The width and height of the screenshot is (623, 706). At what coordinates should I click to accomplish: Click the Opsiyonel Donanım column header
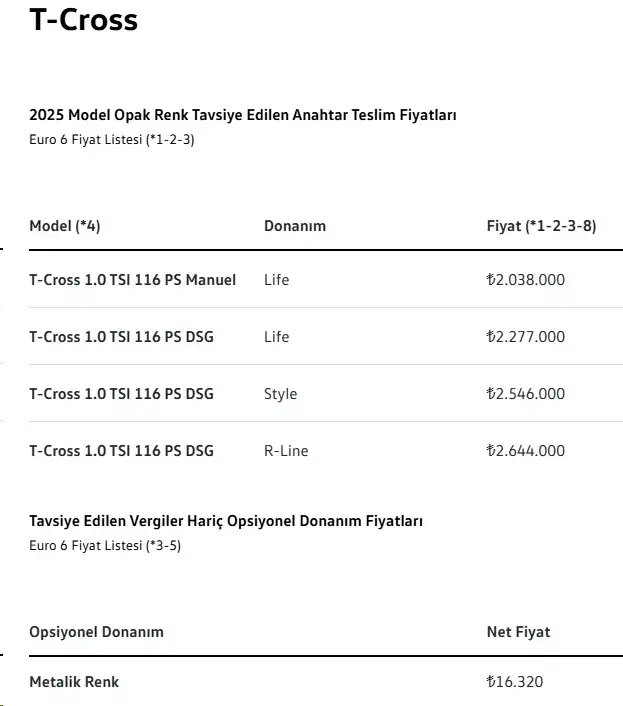click(x=96, y=632)
